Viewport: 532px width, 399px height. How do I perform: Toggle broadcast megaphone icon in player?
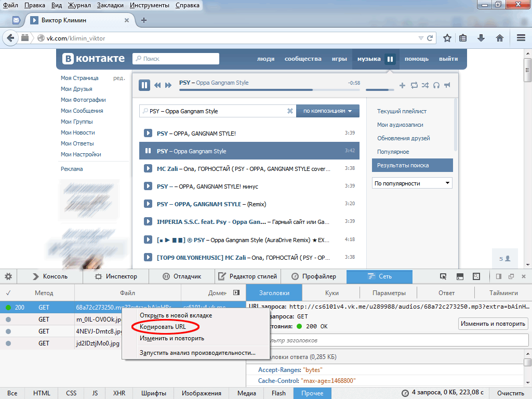click(x=447, y=85)
